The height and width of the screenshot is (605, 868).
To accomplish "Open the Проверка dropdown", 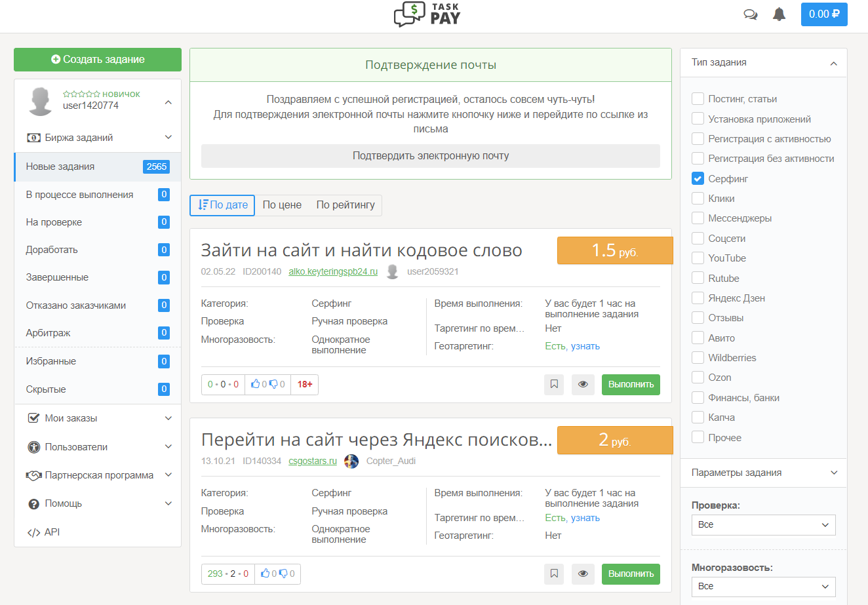I will pos(763,525).
